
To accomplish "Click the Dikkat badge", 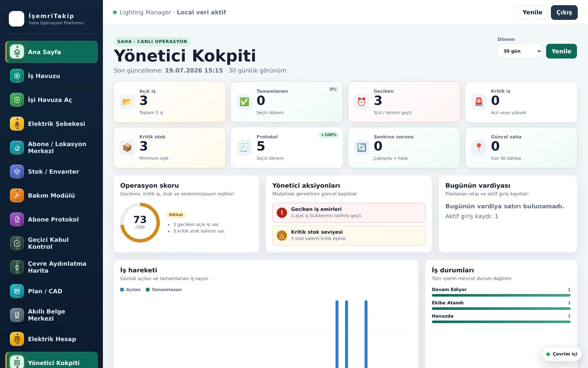I will tap(176, 215).
